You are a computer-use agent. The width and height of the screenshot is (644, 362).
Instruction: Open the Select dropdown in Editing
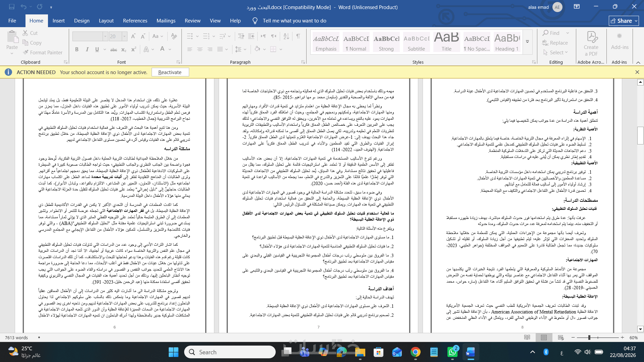coord(555,52)
